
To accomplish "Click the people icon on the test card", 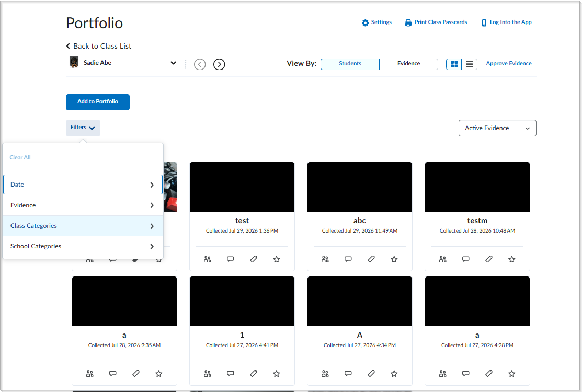I will click(x=207, y=259).
